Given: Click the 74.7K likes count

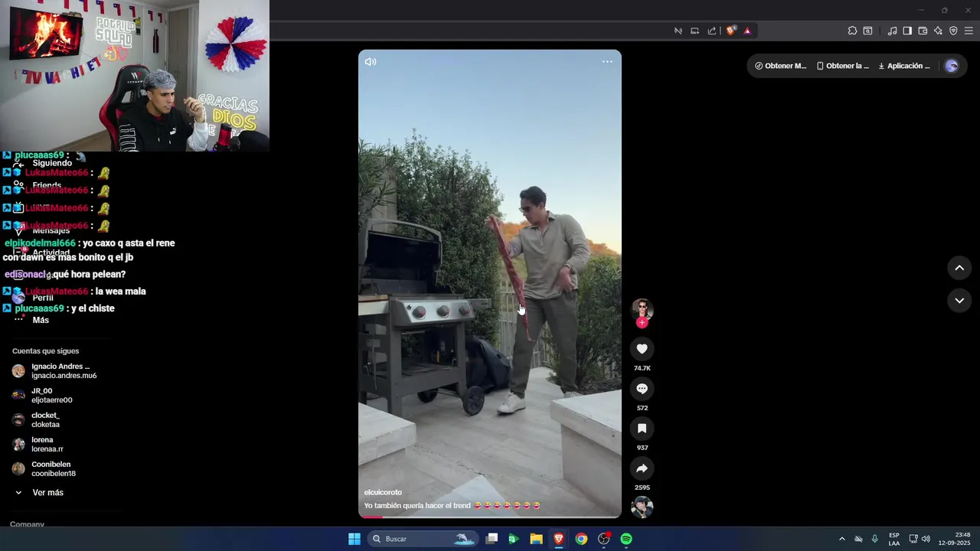Looking at the screenshot, I should [x=642, y=368].
